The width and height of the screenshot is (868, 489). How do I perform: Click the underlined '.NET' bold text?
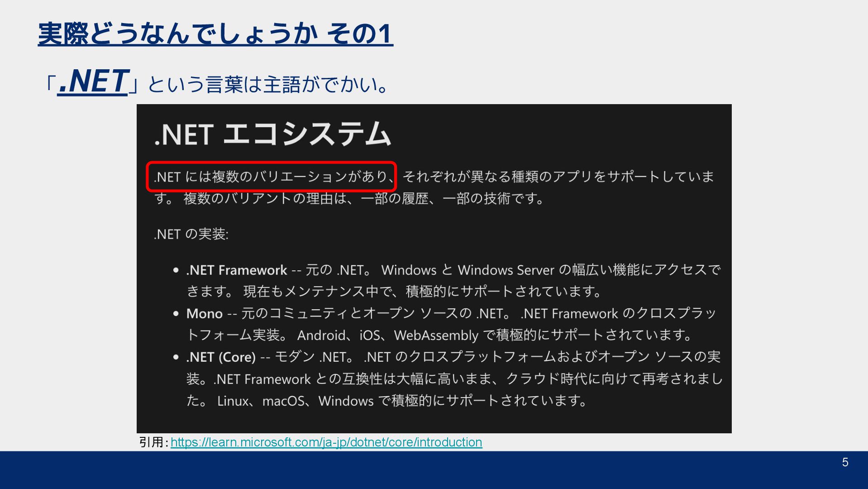click(94, 81)
